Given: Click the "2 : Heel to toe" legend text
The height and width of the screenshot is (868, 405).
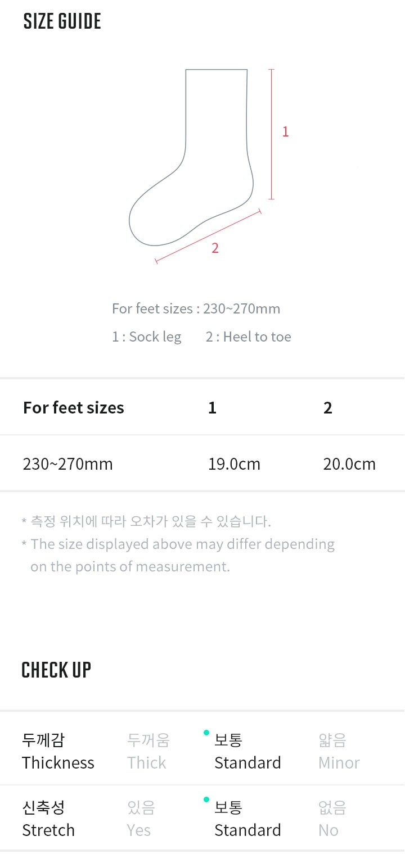Looking at the screenshot, I should 248,337.
